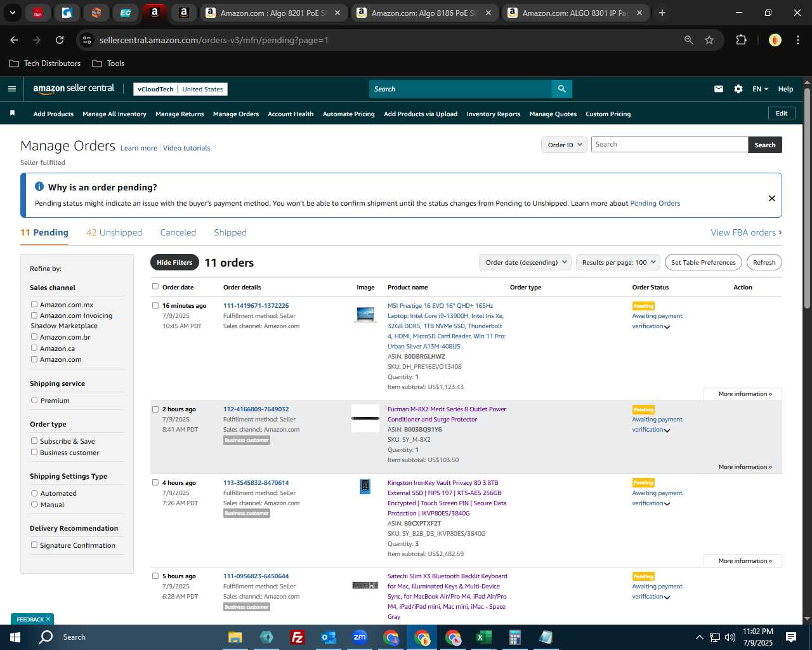Click the magnifier button beside Seller Central search

[x=561, y=89]
